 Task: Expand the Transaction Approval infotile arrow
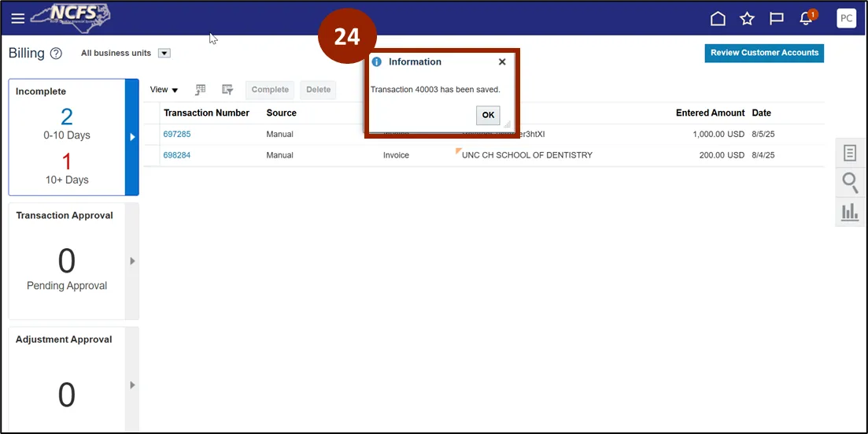[132, 261]
